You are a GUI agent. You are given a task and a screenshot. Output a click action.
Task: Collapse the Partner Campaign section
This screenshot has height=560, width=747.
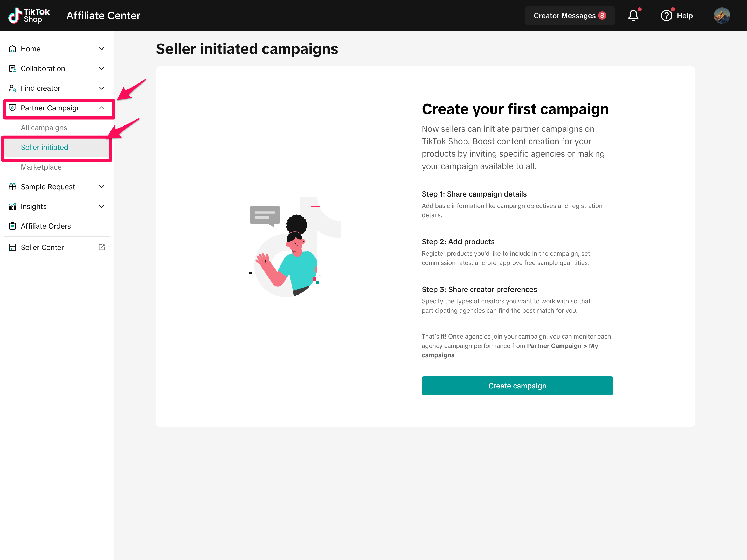click(x=102, y=108)
